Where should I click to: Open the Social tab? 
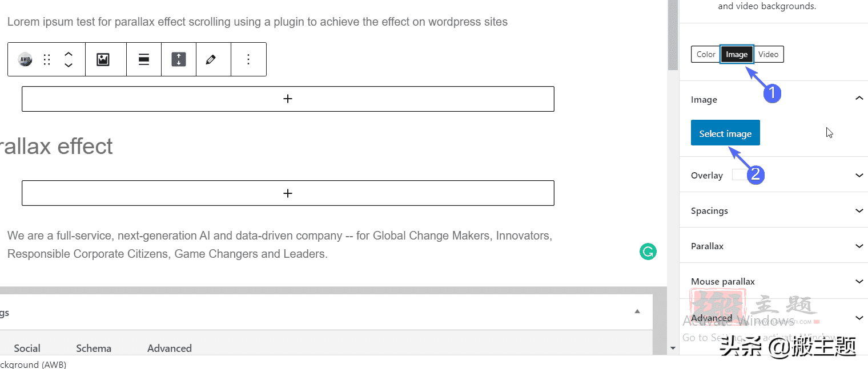27,348
